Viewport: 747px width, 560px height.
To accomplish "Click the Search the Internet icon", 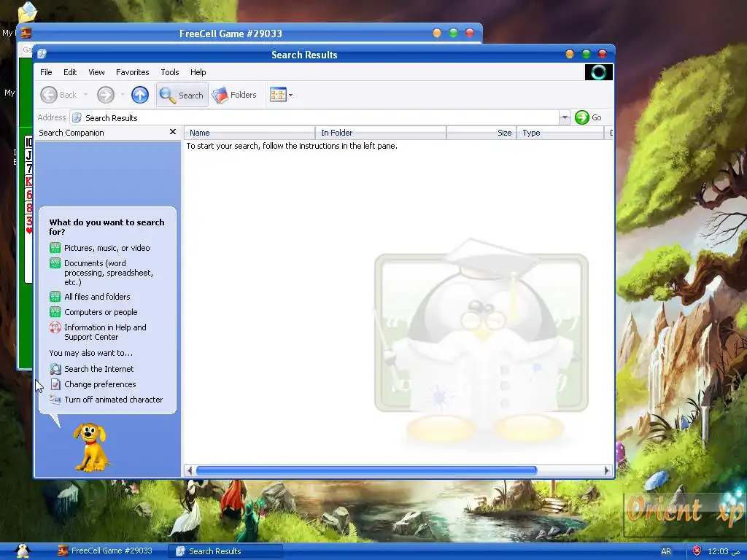I will pyautogui.click(x=55, y=368).
